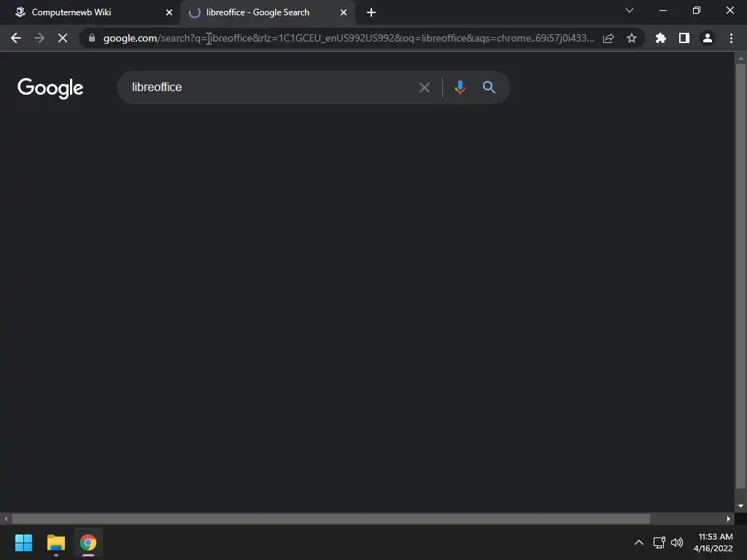Stop loading the page
The height and width of the screenshot is (560, 747).
(x=63, y=38)
